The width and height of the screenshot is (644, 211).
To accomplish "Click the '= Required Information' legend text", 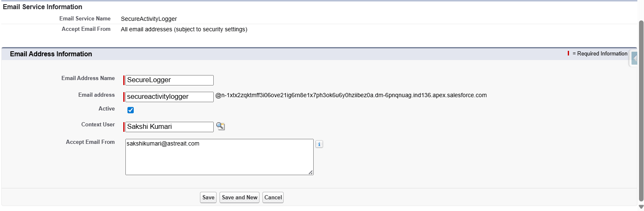I will (600, 53).
